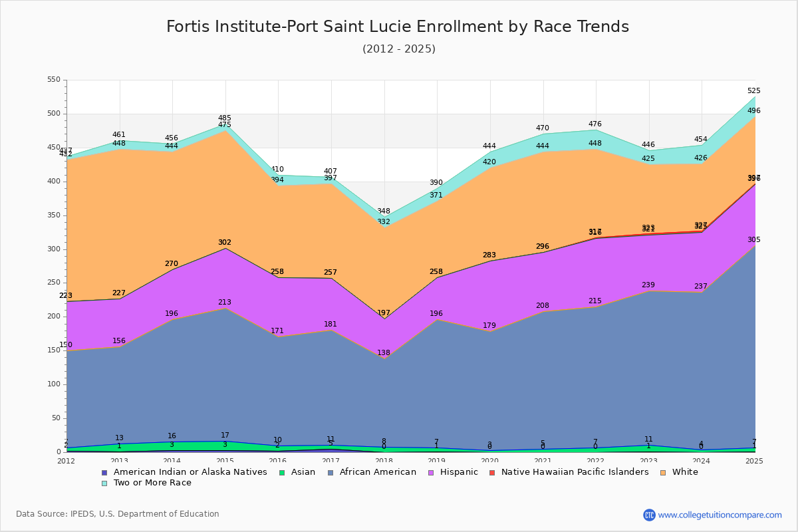Click the orange White legend color marker
This screenshot has width=798, height=532.
click(662, 472)
